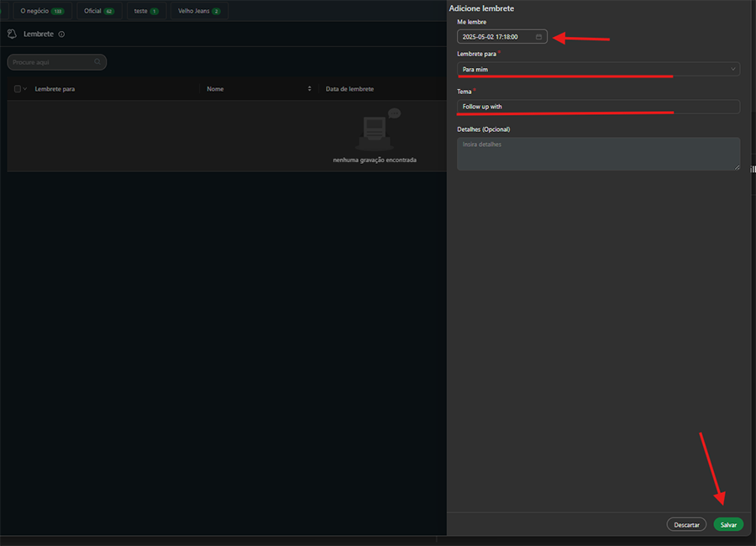Focus the Detalhes (Opcional) text area
The image size is (756, 546).
tap(598, 154)
